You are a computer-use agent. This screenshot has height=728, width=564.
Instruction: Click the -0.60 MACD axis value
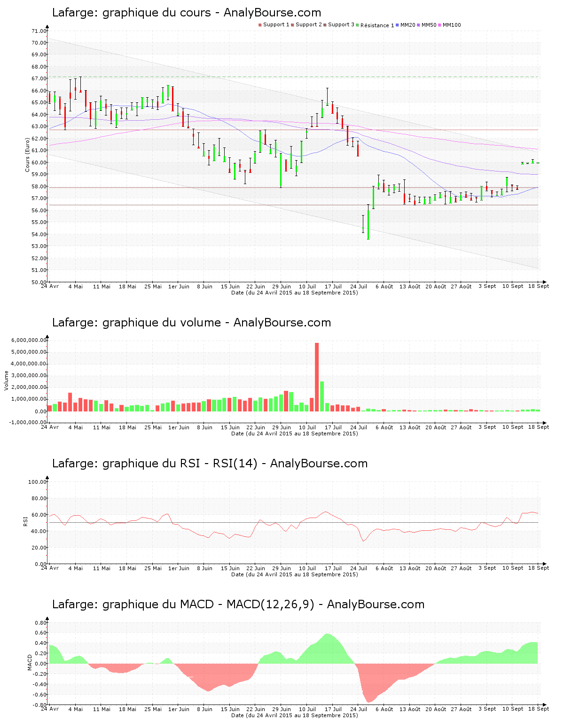pos(39,695)
